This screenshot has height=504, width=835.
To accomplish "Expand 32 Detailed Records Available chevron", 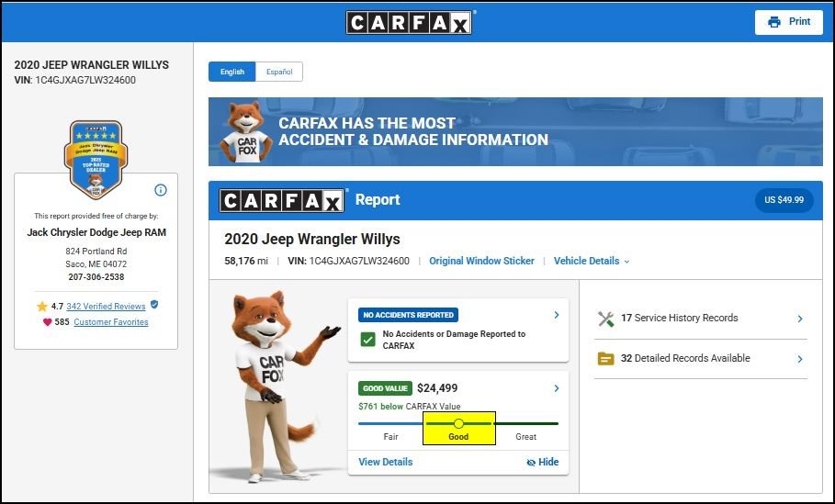I will click(800, 359).
